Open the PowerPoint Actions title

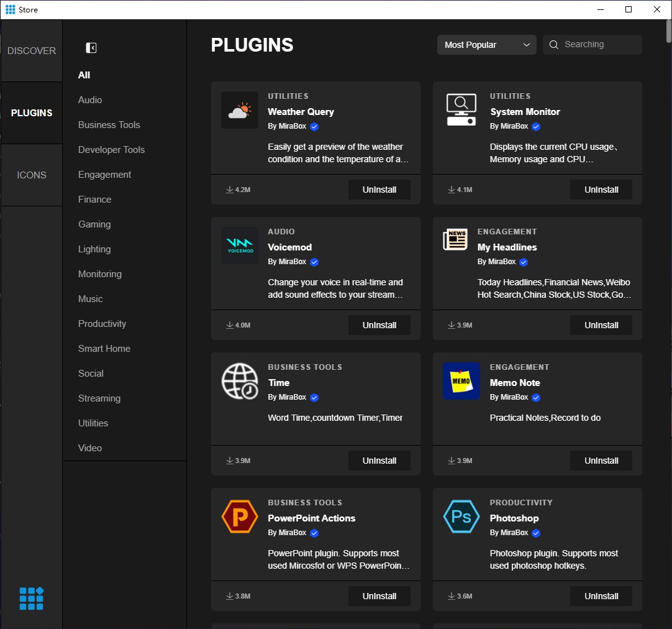(312, 518)
